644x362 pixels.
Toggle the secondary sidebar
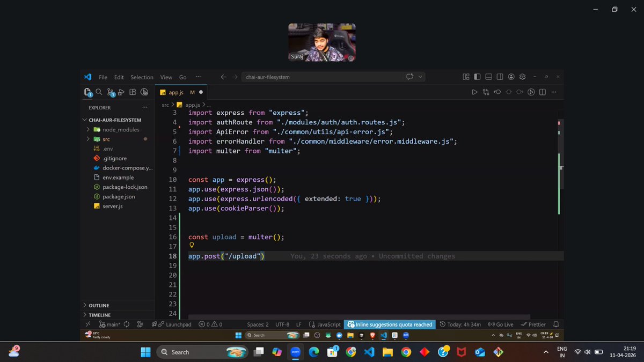pos(499,77)
